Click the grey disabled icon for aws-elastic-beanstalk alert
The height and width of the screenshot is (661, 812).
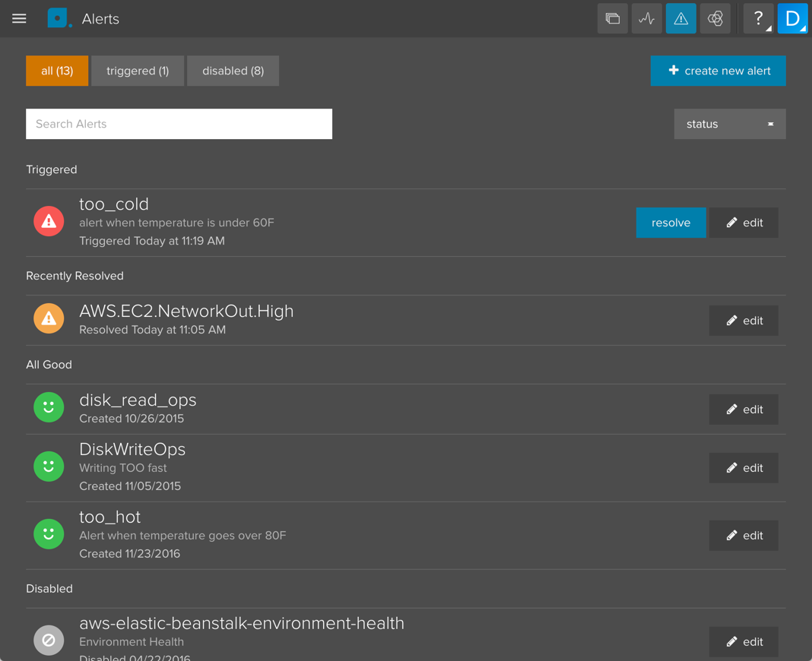click(x=49, y=640)
